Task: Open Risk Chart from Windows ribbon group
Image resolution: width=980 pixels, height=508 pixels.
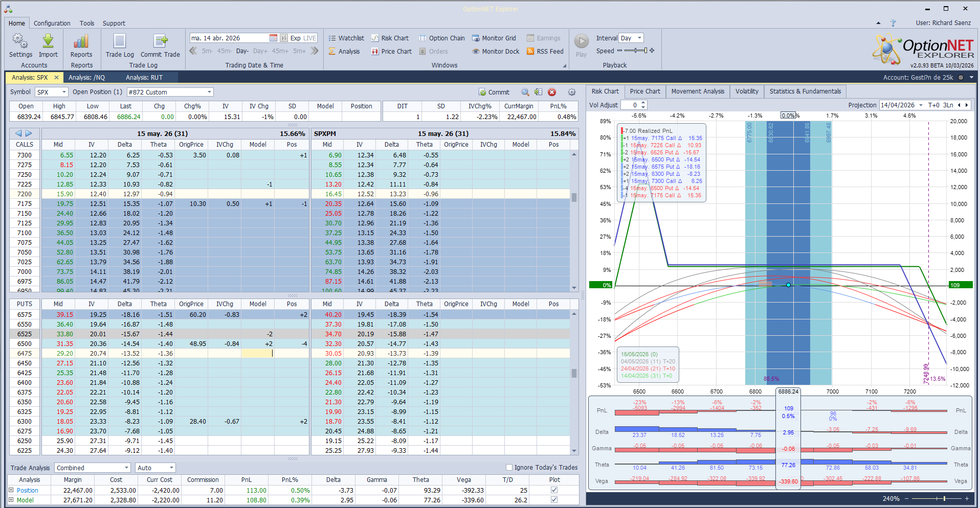Action: (x=390, y=38)
